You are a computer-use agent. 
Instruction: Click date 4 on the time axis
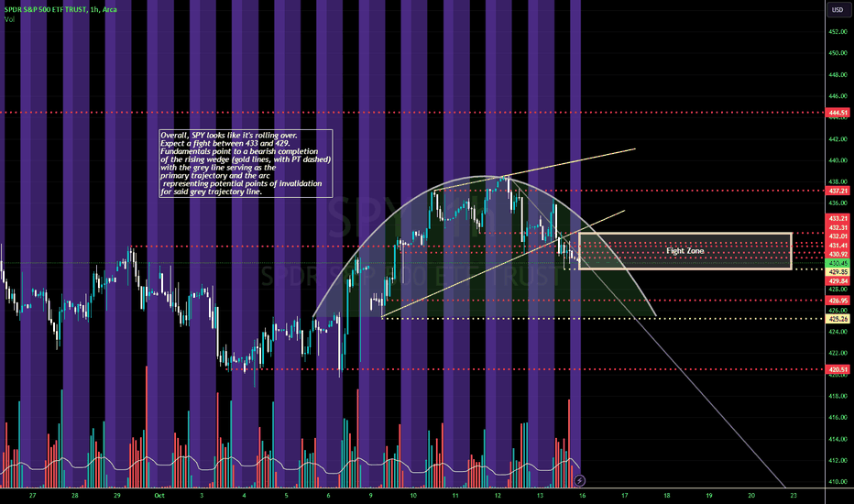[244, 495]
